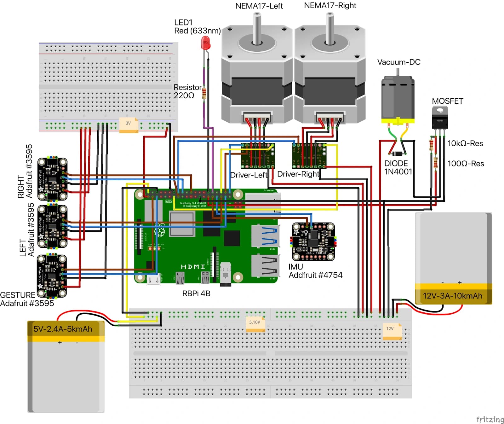Screen dimensions: 504x424
Task: Click the 12V sticky note
Action: click(x=392, y=331)
